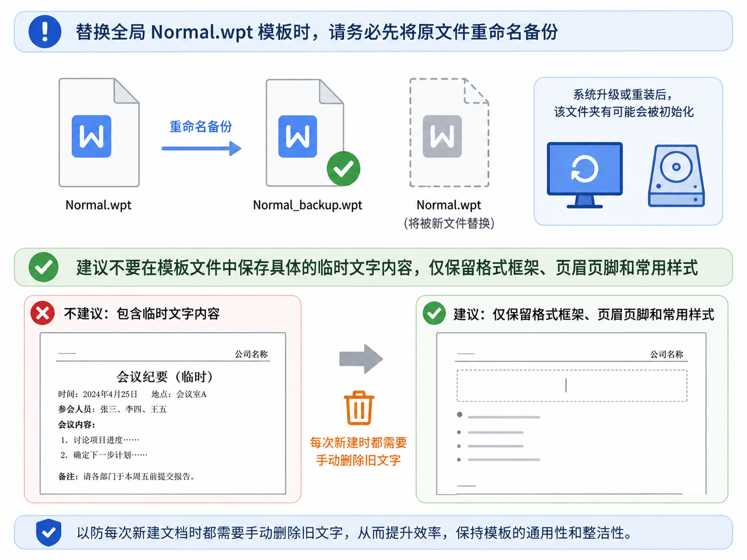This screenshot has width=747, height=560.
Task: Click the Normal.wpt name under dashed file
Action: 449,205
